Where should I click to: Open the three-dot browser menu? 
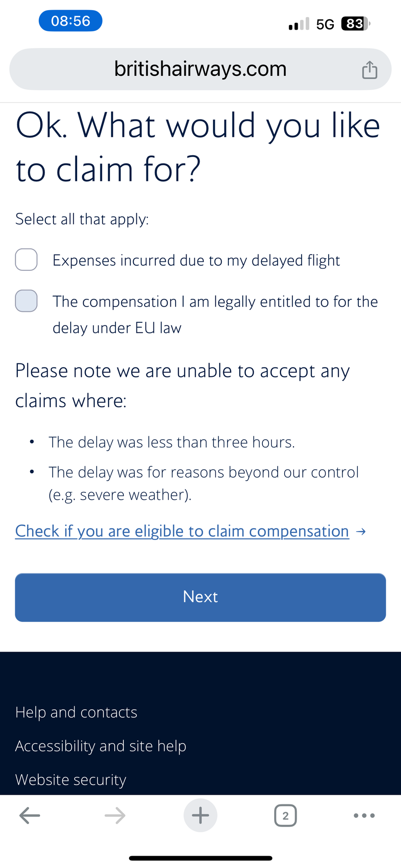tap(364, 815)
